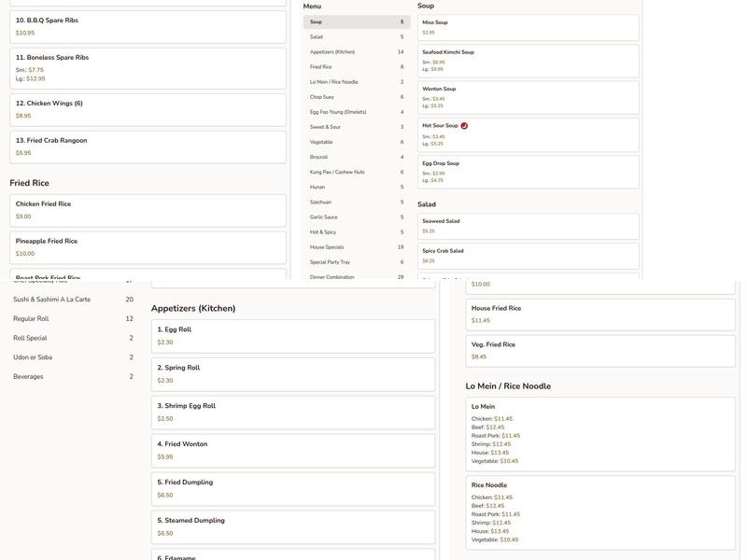Open the 4. Fried Wonton item

coord(292,451)
